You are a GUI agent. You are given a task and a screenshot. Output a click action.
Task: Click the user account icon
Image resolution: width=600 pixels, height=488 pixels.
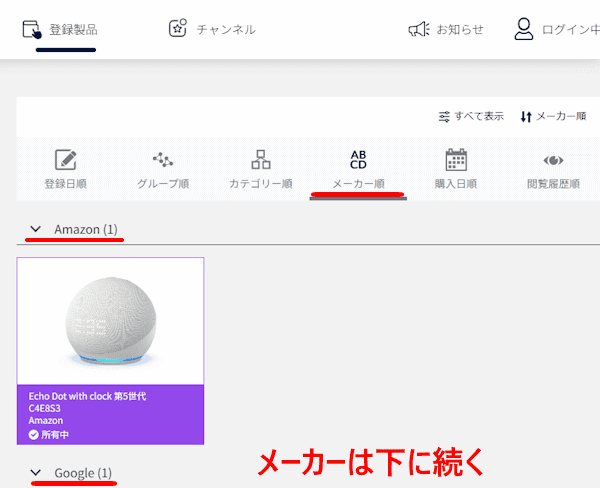523,29
